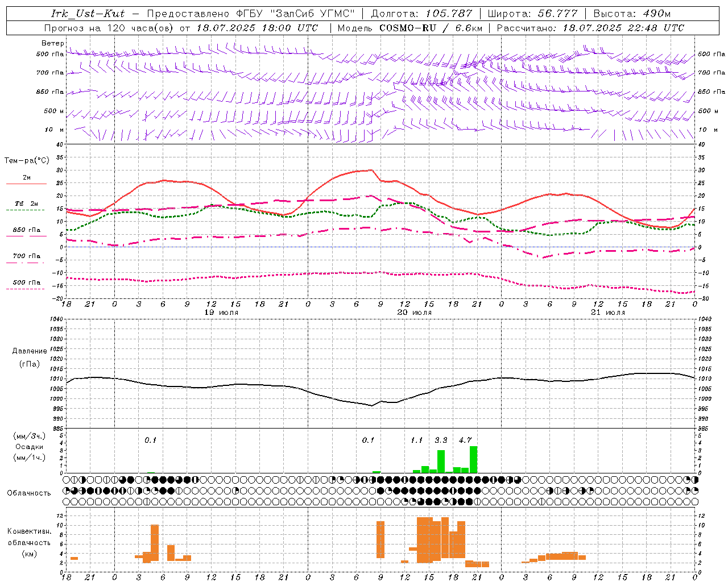728x582 pixels.
Task: Click the "Прогноз на 120 часа(ов)" text
Action: [x=109, y=28]
